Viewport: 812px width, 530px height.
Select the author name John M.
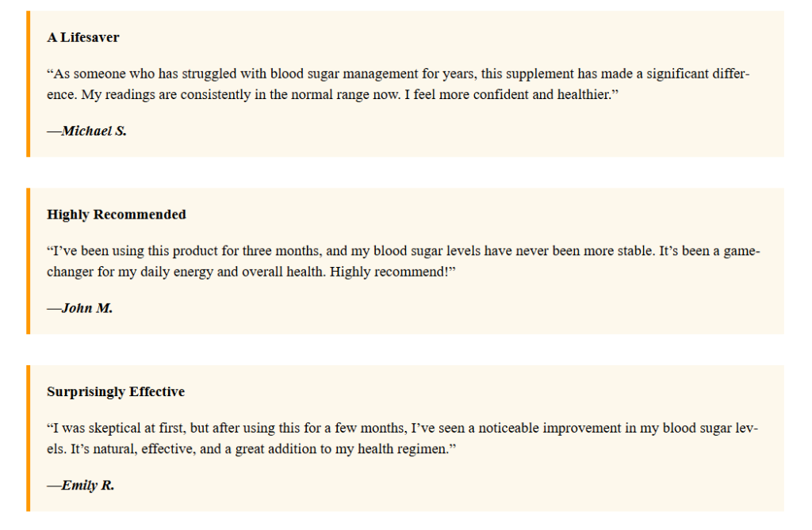point(87,308)
